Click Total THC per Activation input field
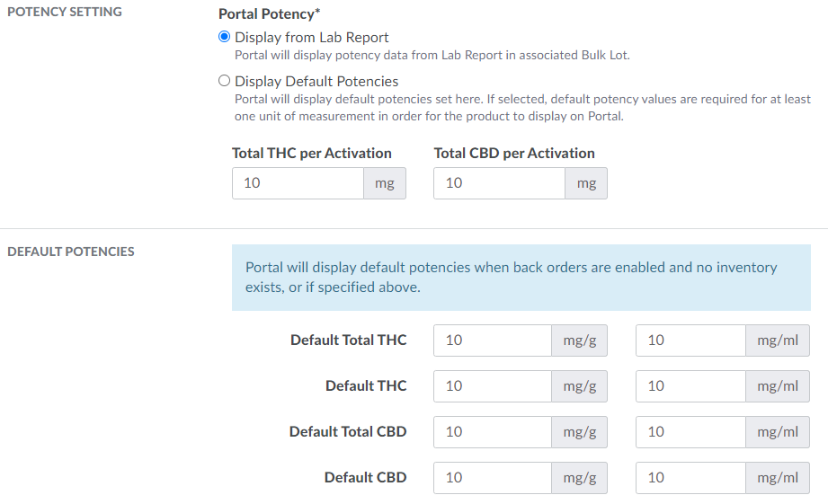 pyautogui.click(x=298, y=183)
